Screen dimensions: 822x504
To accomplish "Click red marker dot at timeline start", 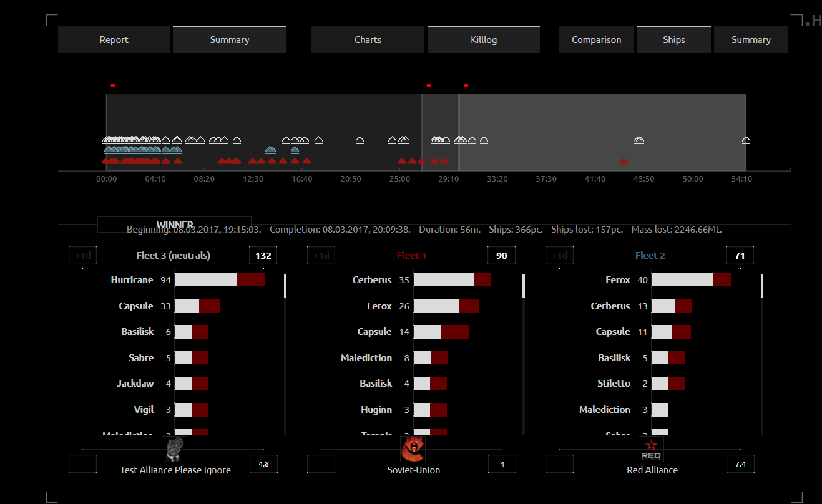I will (x=112, y=85).
